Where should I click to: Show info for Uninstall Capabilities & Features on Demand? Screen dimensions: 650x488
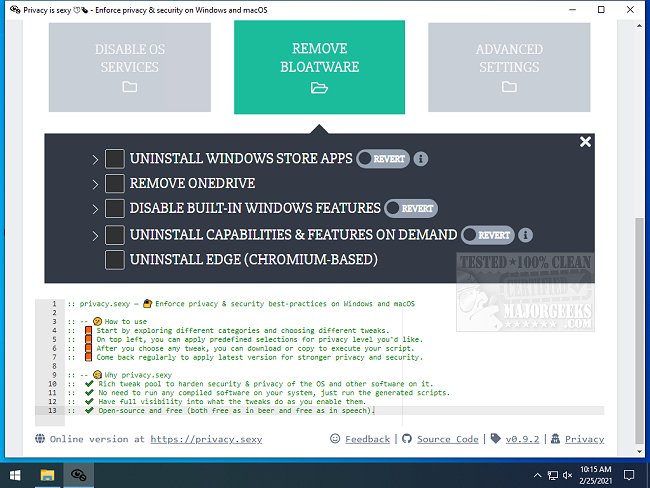(x=526, y=235)
